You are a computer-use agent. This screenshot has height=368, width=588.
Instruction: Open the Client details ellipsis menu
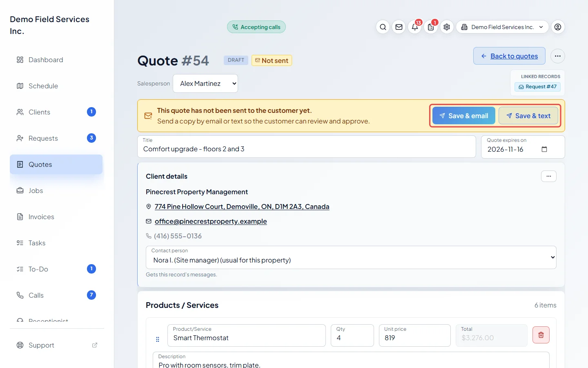click(549, 176)
